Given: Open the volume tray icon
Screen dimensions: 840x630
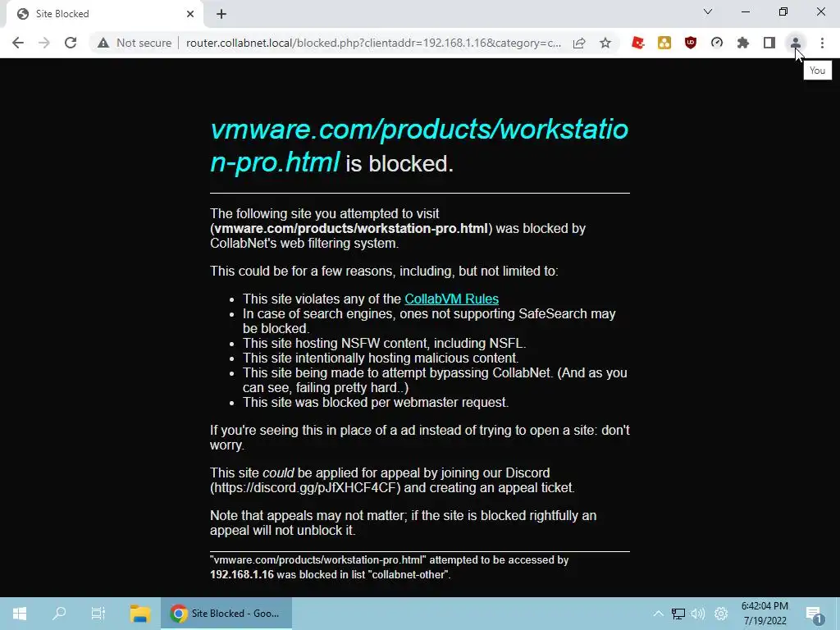Looking at the screenshot, I should click(x=698, y=614).
